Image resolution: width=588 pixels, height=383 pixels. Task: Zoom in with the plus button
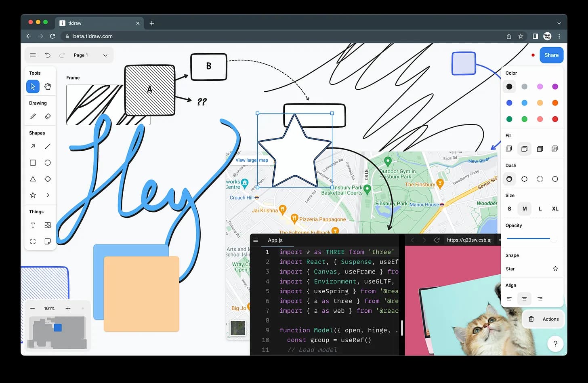point(68,308)
